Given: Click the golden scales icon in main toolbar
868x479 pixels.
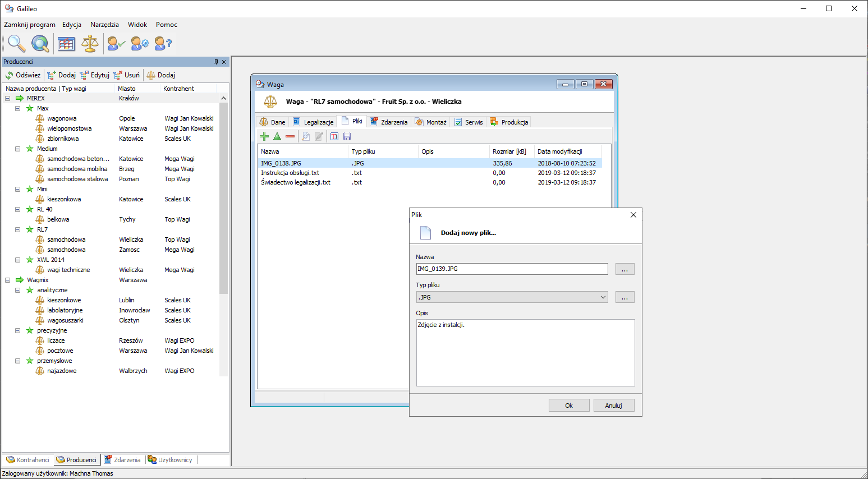Looking at the screenshot, I should click(x=90, y=43).
